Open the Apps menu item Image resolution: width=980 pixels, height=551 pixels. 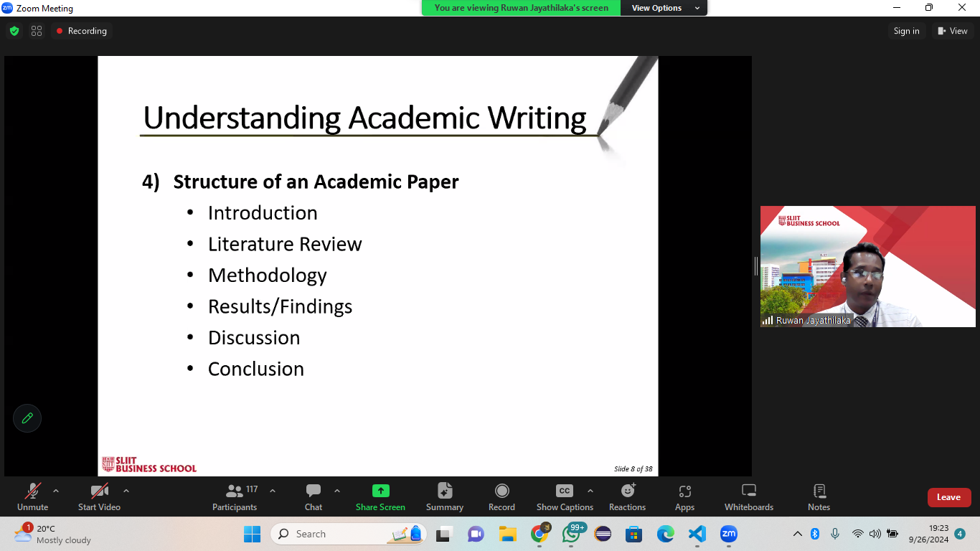click(684, 496)
